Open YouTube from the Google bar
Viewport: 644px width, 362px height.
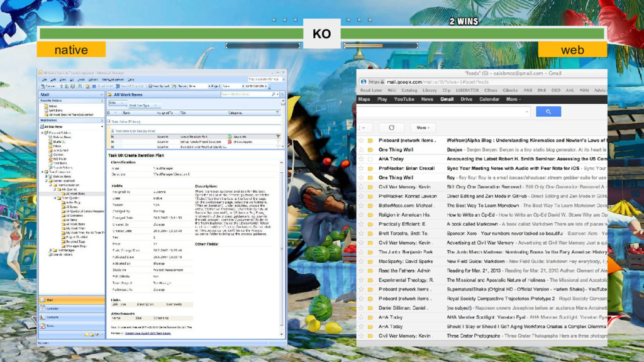(x=404, y=99)
